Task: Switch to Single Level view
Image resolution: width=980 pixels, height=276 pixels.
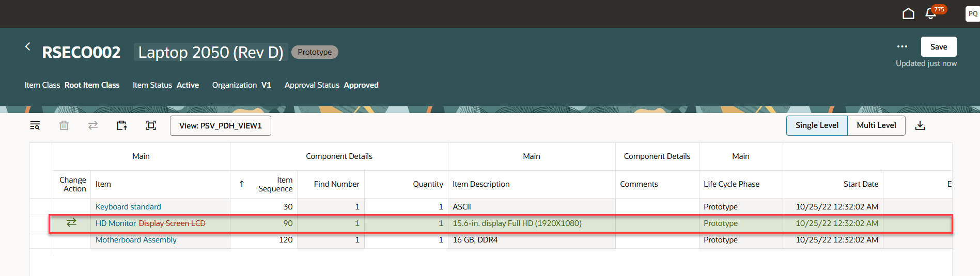Action: (x=817, y=125)
